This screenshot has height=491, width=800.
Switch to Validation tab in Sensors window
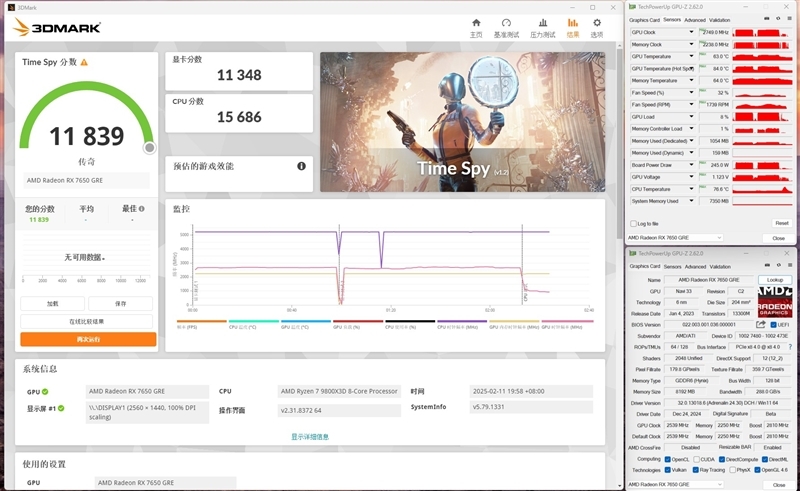click(x=719, y=20)
